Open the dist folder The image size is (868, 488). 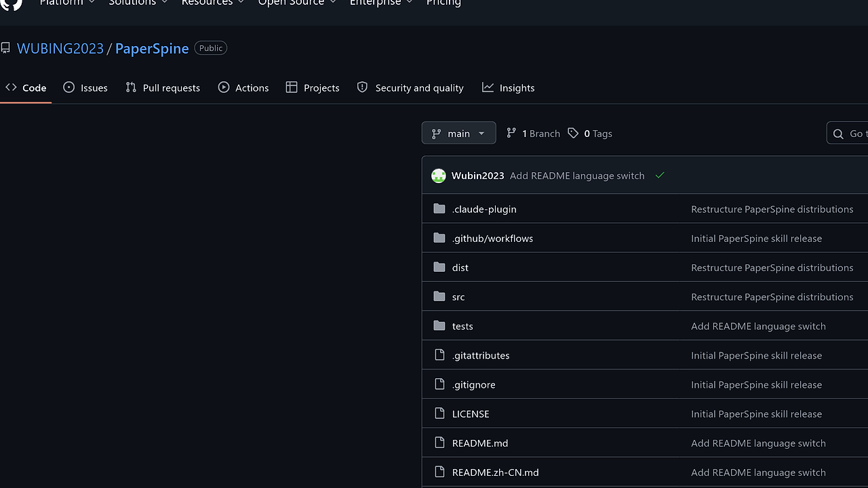460,267
